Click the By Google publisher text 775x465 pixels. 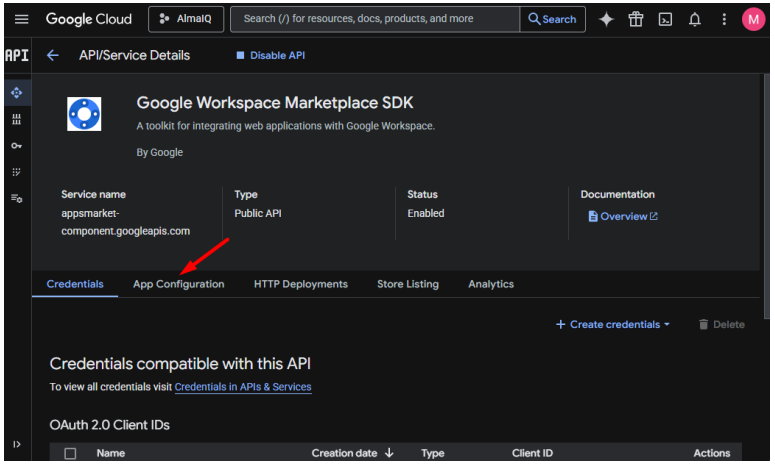pos(160,153)
